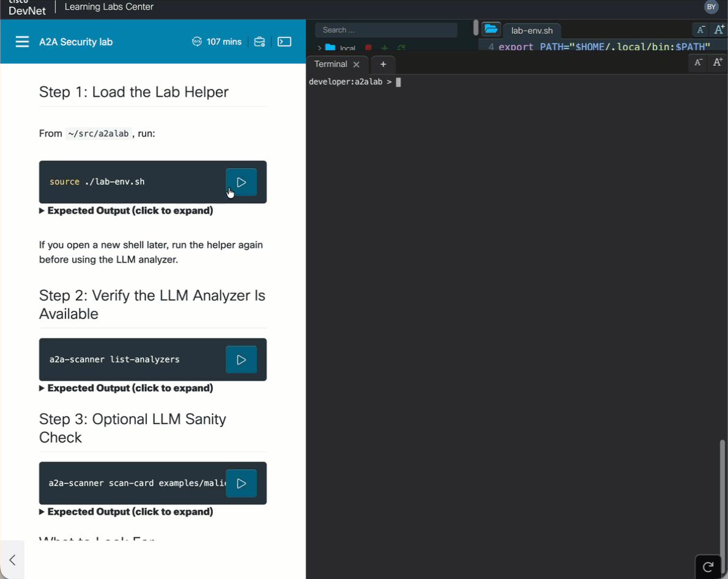The width and height of the screenshot is (728, 579).
Task: Expand Expected Output under scan-card command
Action: (x=126, y=512)
